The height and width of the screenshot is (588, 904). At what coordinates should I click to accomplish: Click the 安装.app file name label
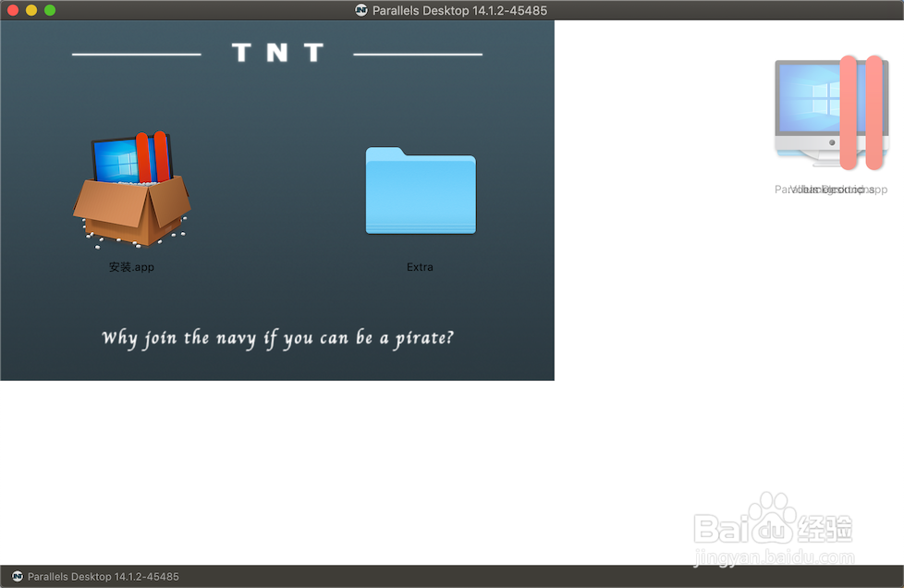click(x=131, y=267)
